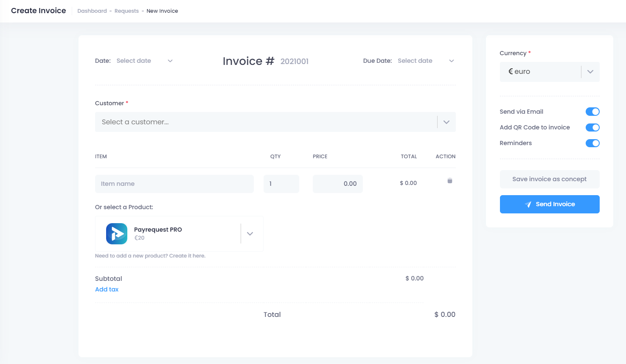Delete the item row with trash icon
Image resolution: width=626 pixels, height=364 pixels.
point(450,181)
